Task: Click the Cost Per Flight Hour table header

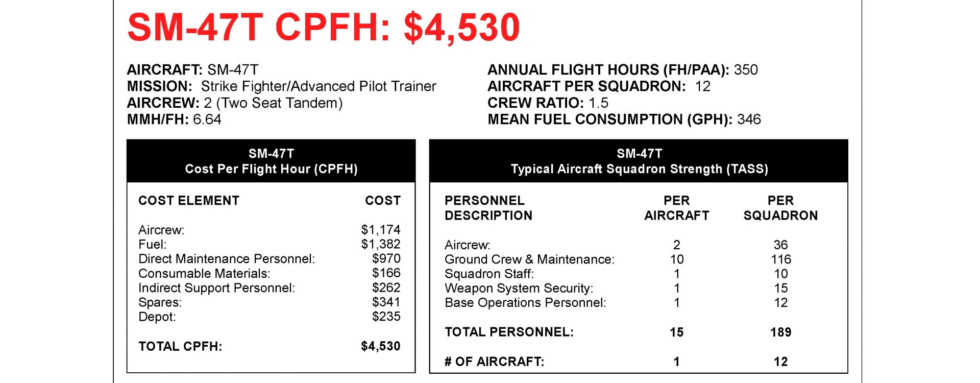Action: click(271, 161)
